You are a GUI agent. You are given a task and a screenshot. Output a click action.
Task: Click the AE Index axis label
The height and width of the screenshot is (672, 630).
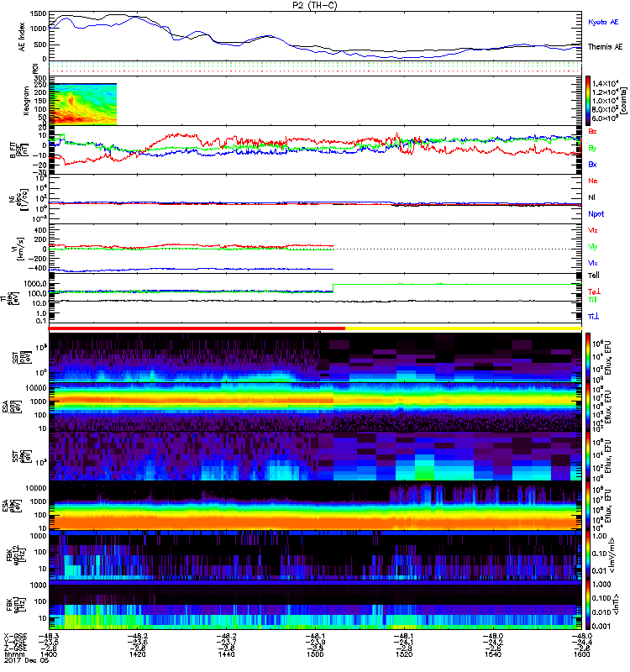click(x=22, y=37)
